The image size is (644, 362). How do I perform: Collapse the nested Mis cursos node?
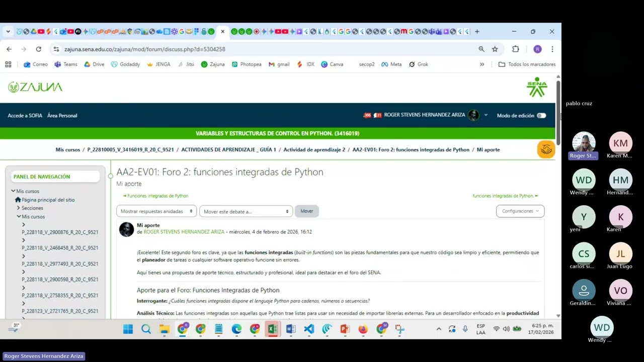coord(19,216)
